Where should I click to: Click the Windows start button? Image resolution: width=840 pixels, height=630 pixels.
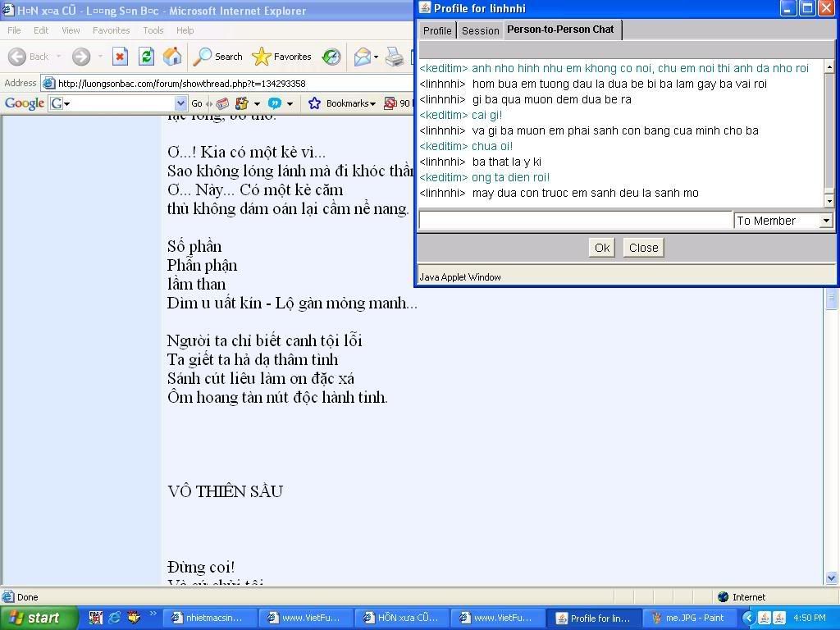coord(39,618)
